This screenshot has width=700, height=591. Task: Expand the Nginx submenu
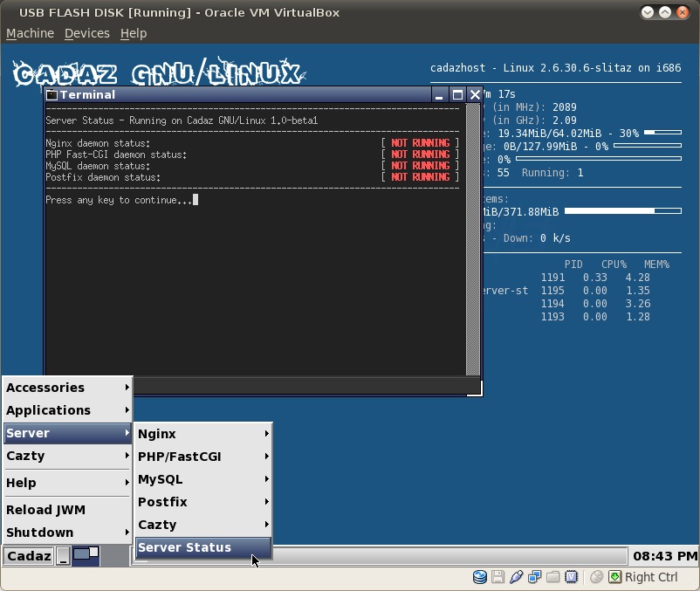click(202, 434)
